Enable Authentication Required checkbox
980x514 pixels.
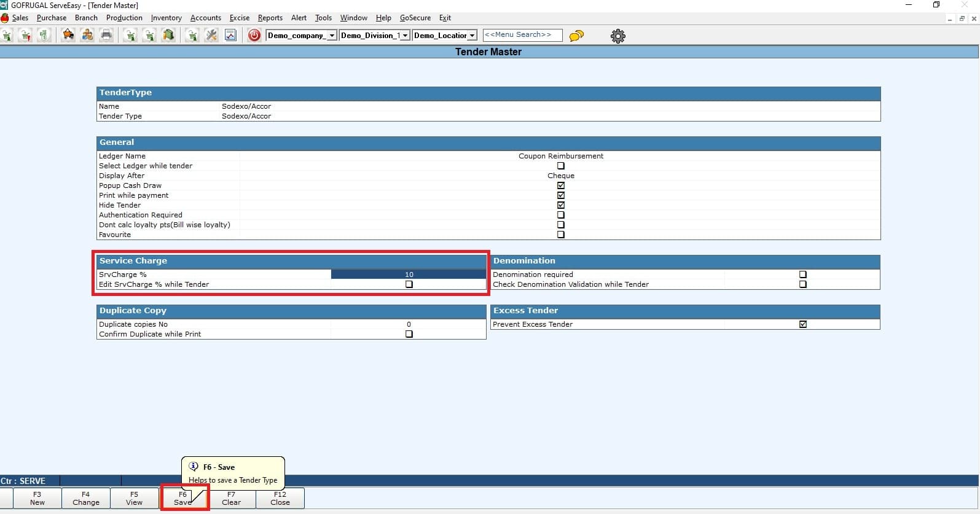[561, 215]
